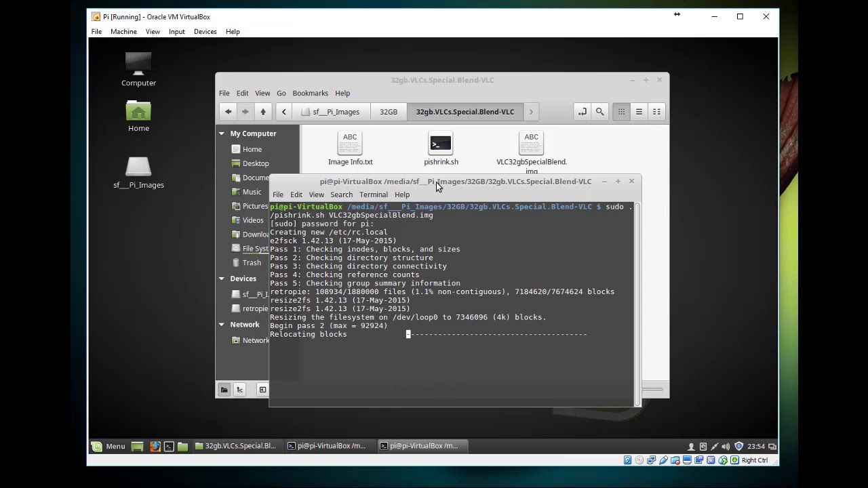Open terminal Edit menu
The width and height of the screenshot is (868, 488).
296,195
